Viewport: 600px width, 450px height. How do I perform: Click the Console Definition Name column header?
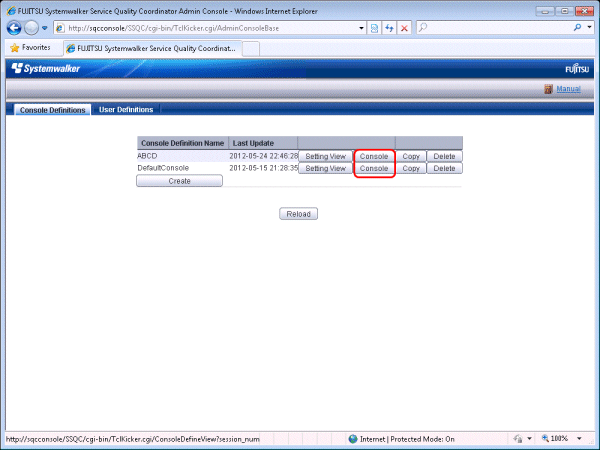tap(183, 143)
